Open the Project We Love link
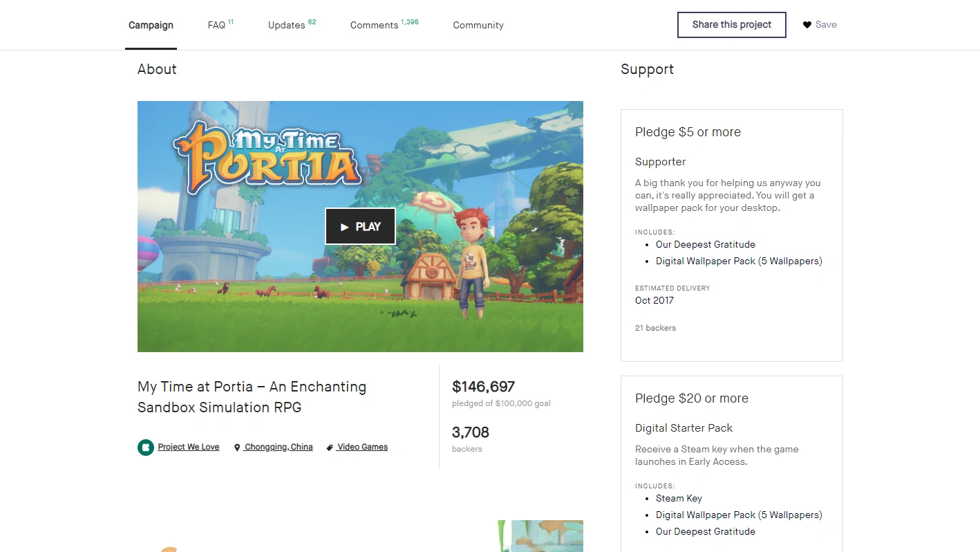 click(x=189, y=447)
